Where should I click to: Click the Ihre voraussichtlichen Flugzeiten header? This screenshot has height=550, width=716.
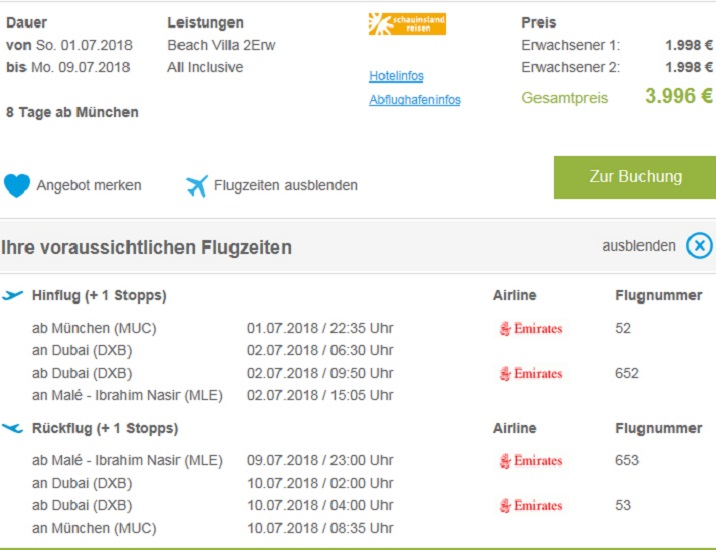(147, 247)
